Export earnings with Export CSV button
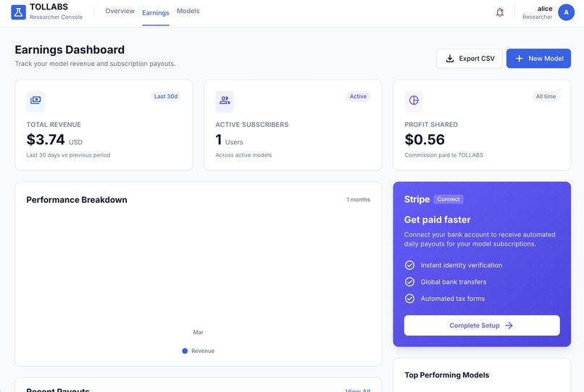584x392 pixels. pyautogui.click(x=470, y=59)
